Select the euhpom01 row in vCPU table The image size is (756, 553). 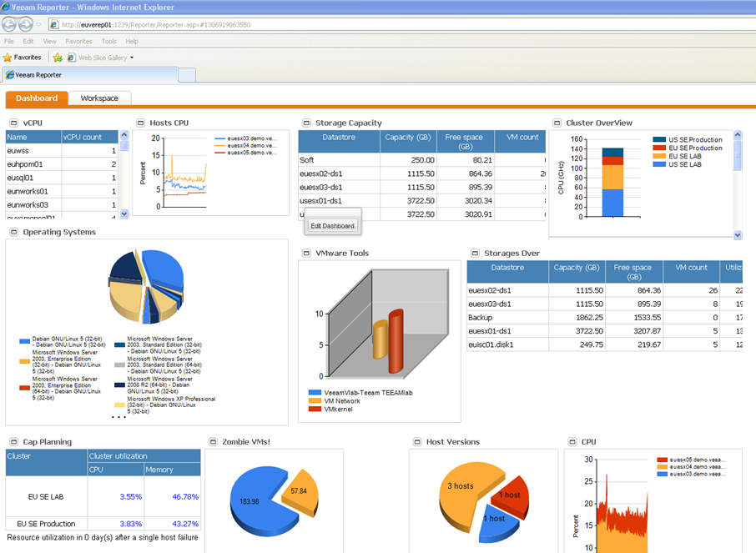[x=62, y=164]
